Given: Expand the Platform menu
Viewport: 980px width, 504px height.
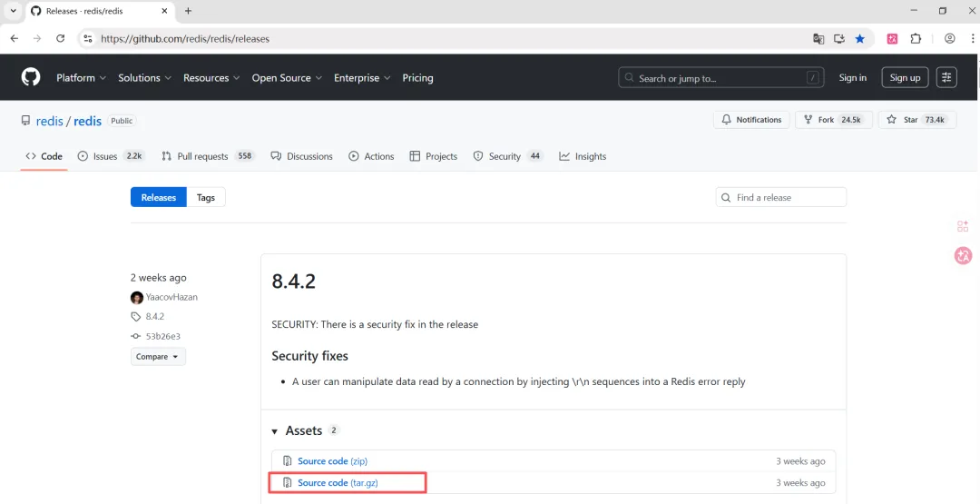Looking at the screenshot, I should pyautogui.click(x=82, y=77).
